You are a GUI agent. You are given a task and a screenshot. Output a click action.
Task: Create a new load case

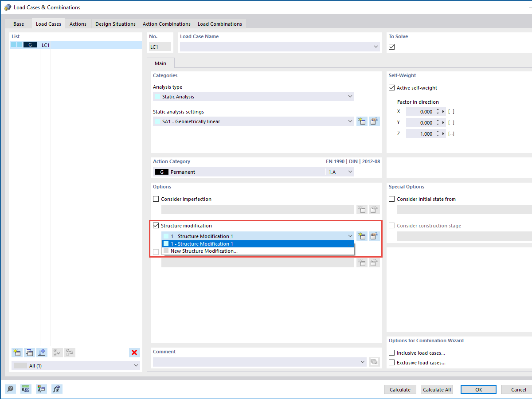pyautogui.click(x=16, y=352)
